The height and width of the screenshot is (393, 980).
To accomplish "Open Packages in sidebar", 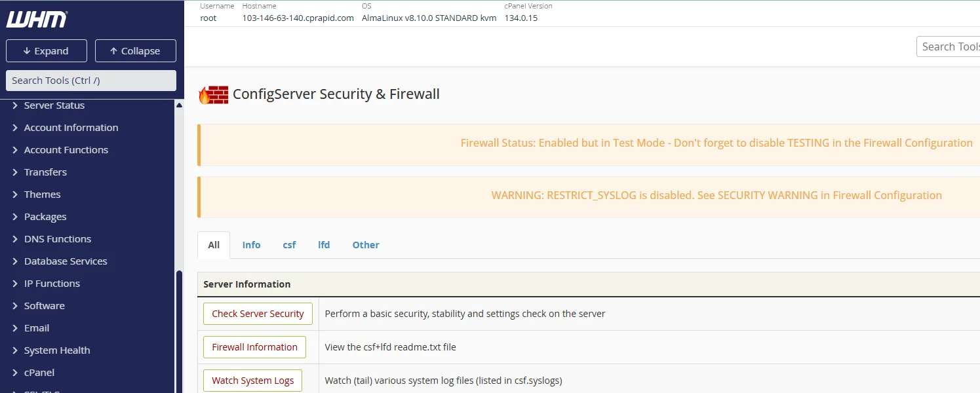I will pos(45,217).
